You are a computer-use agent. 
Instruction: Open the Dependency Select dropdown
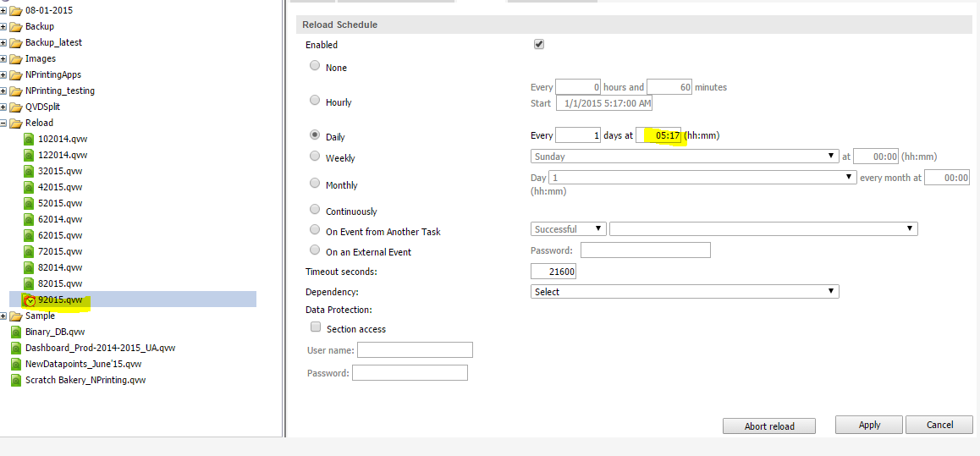(x=685, y=291)
